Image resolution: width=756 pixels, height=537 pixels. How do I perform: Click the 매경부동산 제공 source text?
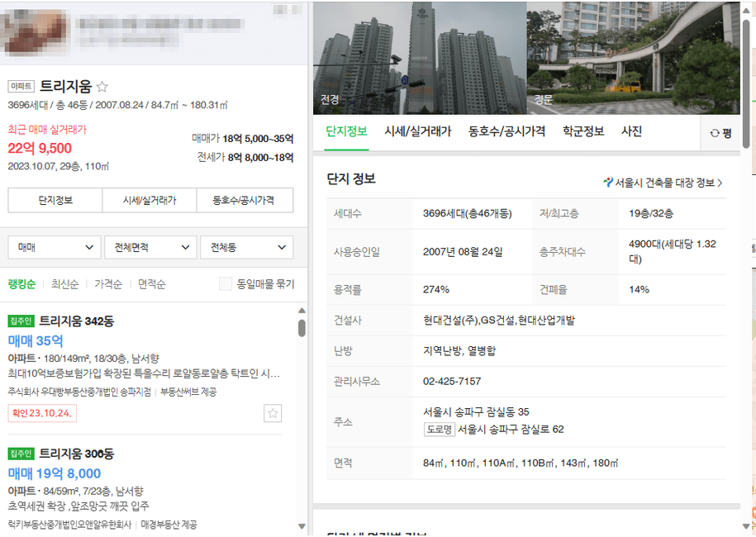tap(169, 525)
